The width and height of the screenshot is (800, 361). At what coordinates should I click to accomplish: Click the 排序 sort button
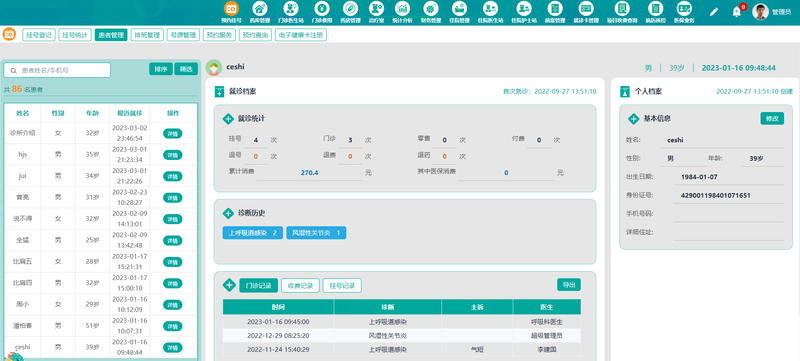point(161,69)
